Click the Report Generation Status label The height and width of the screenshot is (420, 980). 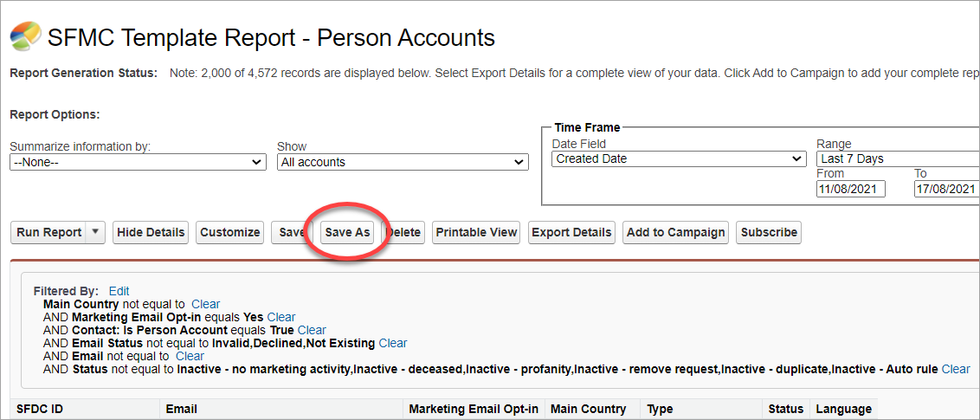(84, 73)
